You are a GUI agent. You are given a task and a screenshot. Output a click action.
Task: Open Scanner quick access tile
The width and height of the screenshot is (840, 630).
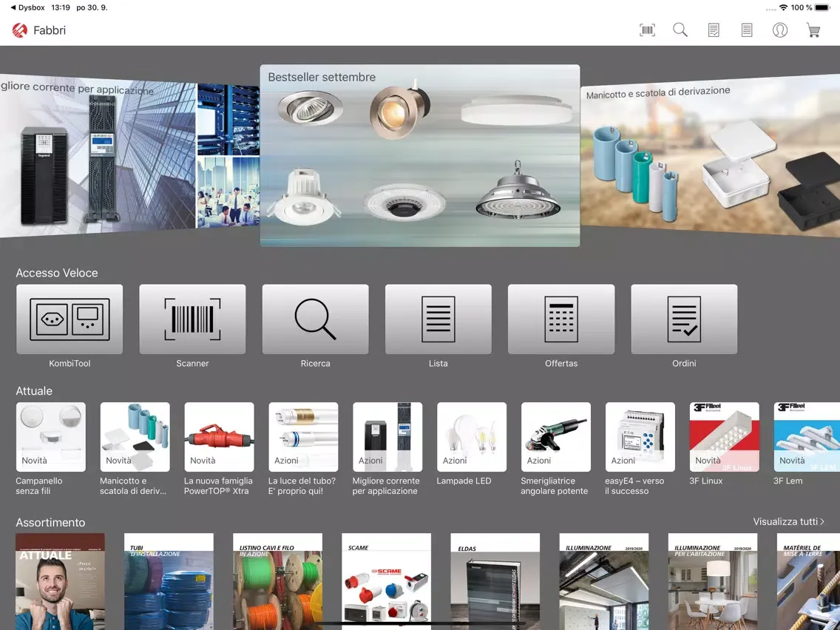pyautogui.click(x=192, y=319)
